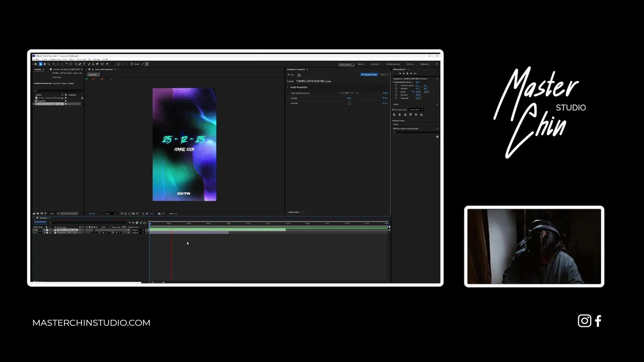Click align top edges icon
This screenshot has height=362, width=644.
(411, 115)
